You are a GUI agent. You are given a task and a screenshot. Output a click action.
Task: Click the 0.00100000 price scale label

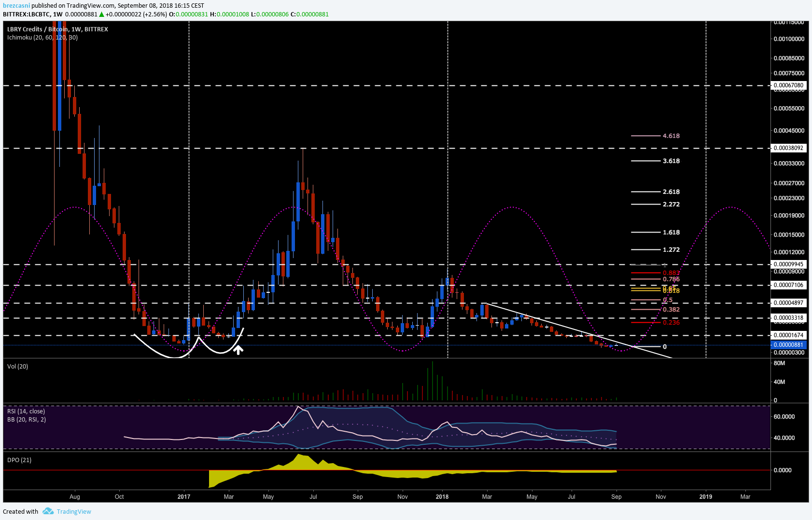tap(789, 39)
